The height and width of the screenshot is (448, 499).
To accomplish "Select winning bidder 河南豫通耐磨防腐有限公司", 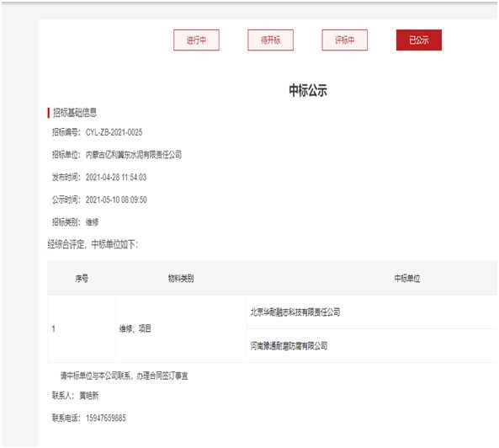I will pyautogui.click(x=289, y=346).
